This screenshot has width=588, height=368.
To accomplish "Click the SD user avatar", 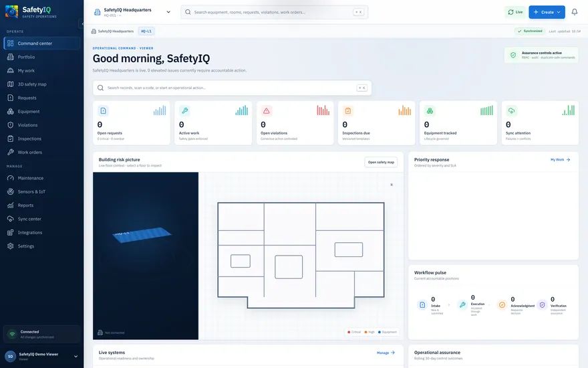I will coord(11,357).
